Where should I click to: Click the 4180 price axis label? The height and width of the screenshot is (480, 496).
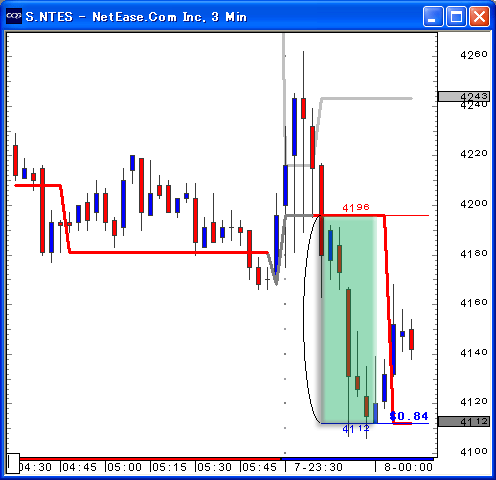pyautogui.click(x=474, y=253)
